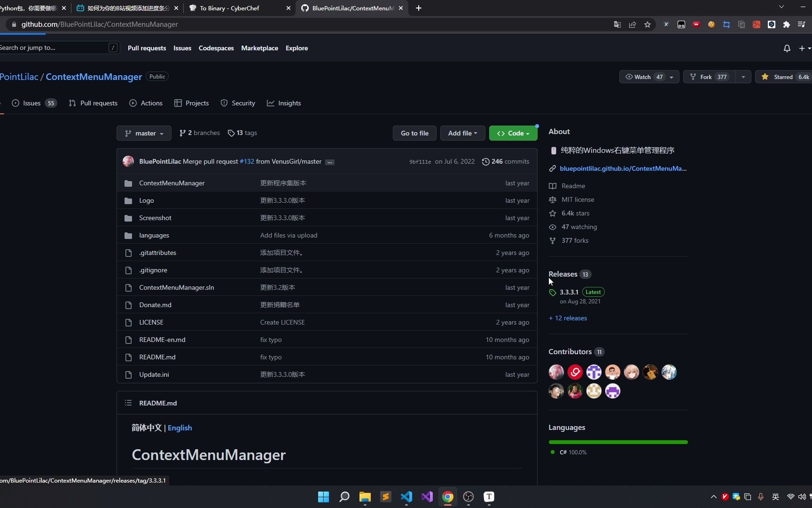This screenshot has height=508, width=812.
Task: Open the LICENSE file
Action: point(151,322)
